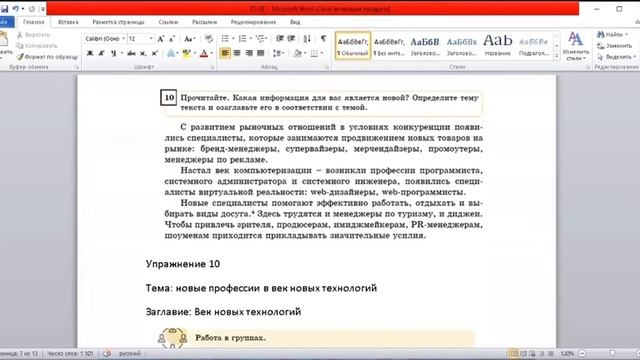Open the Font dialog launcher
Image resolution: width=640 pixels, height=360 pixels.
(212, 67)
